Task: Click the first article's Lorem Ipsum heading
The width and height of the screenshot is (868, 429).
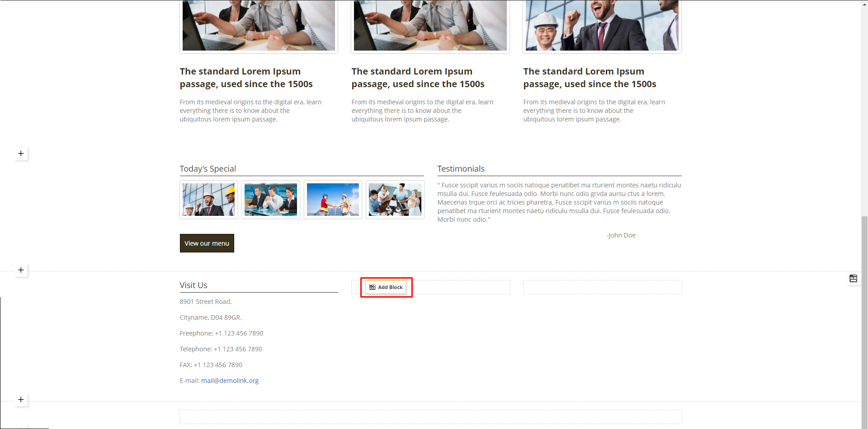Action: pyautogui.click(x=246, y=78)
